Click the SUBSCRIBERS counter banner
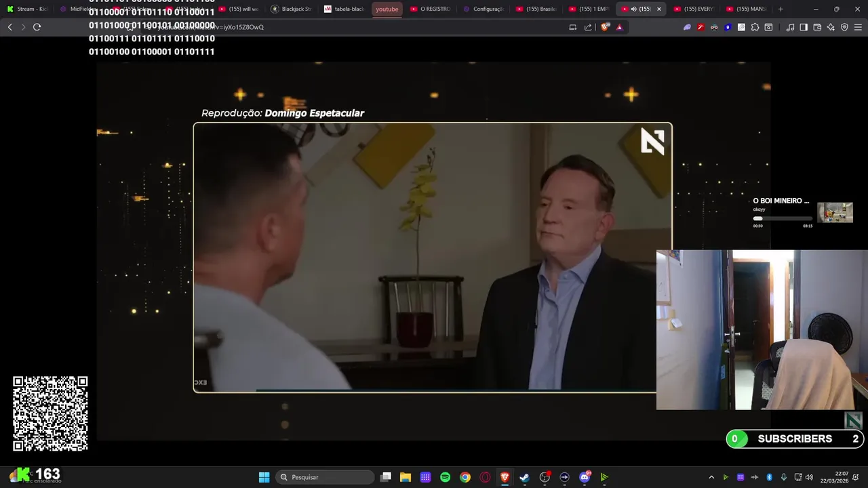 [795, 439]
